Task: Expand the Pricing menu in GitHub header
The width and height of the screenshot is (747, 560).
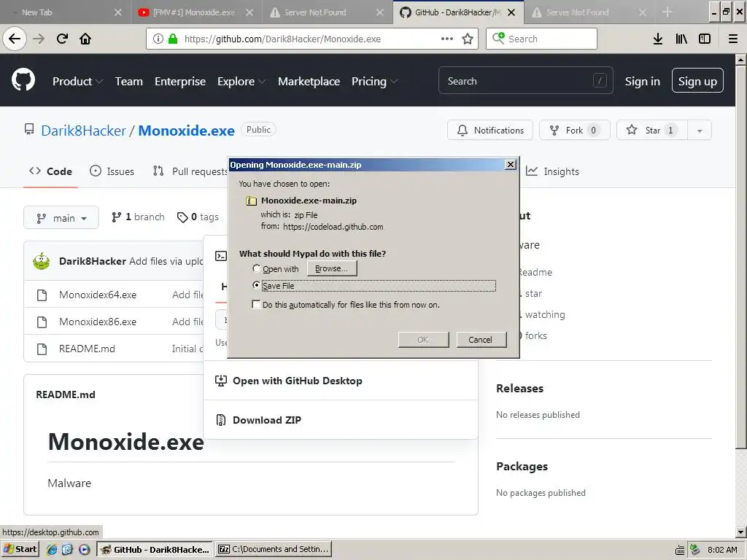Action: click(x=374, y=82)
